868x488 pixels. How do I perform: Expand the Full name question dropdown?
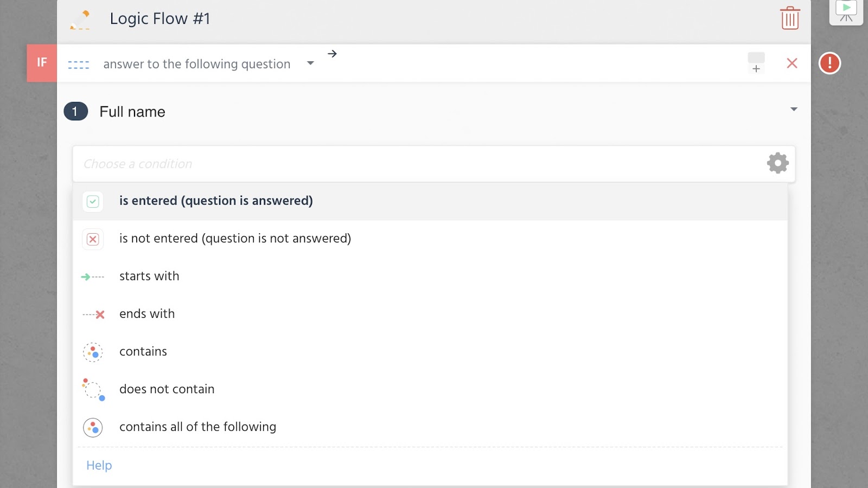point(794,110)
